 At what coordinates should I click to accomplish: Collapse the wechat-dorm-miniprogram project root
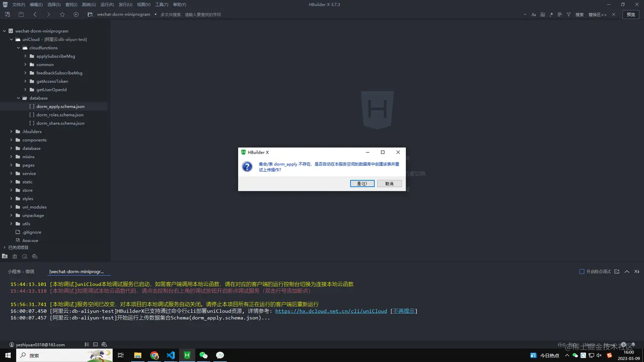pyautogui.click(x=4, y=31)
